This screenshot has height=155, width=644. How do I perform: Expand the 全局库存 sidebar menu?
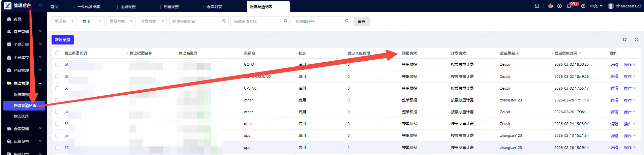(24, 58)
